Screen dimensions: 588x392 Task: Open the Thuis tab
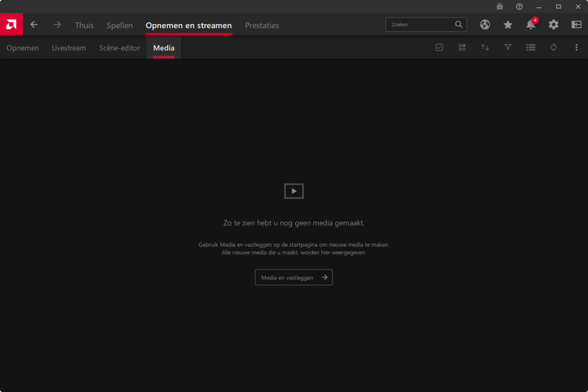[x=84, y=25]
